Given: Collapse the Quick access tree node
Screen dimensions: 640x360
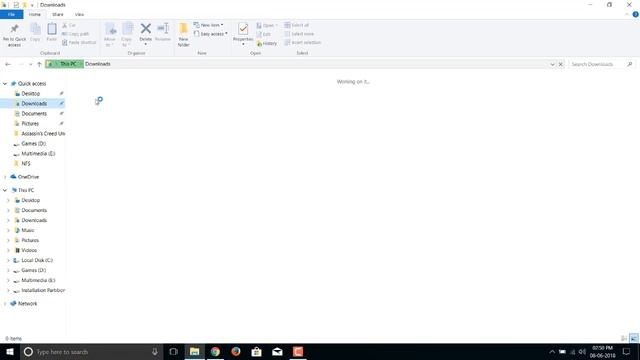Looking at the screenshot, I should (x=5, y=84).
